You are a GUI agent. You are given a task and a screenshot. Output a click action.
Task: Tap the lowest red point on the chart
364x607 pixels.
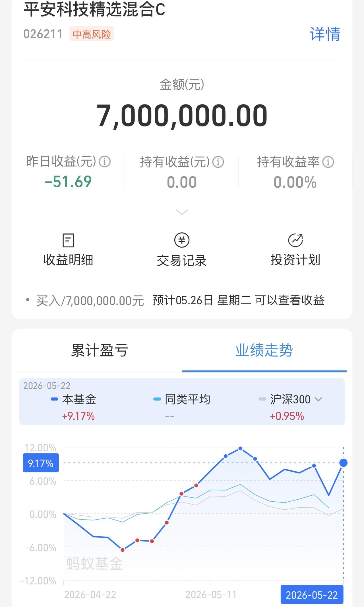click(123, 550)
